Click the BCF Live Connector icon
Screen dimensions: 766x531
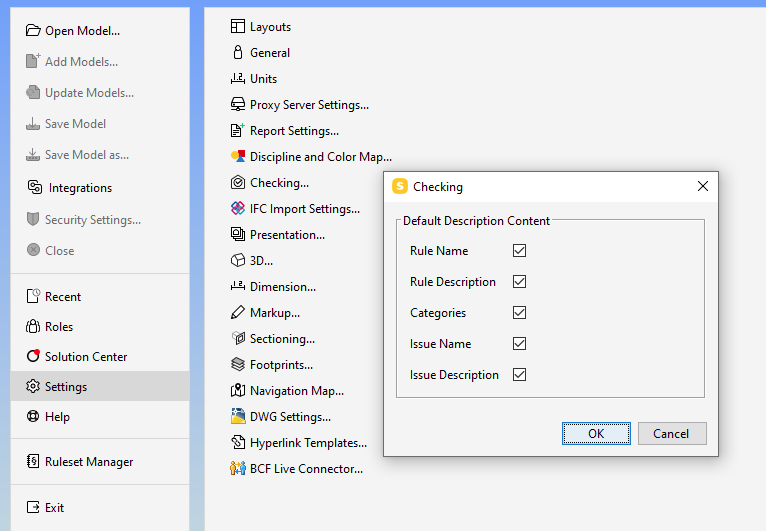[x=237, y=468]
